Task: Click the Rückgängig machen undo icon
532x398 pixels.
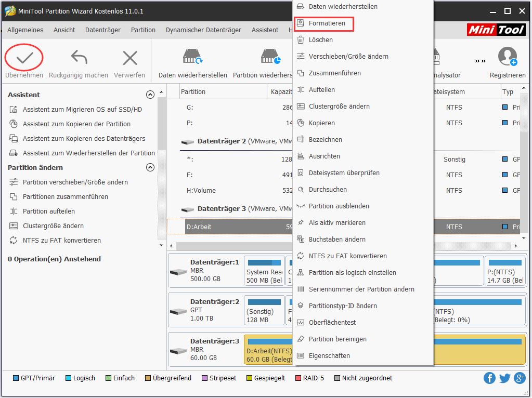Action: pyautogui.click(x=79, y=58)
